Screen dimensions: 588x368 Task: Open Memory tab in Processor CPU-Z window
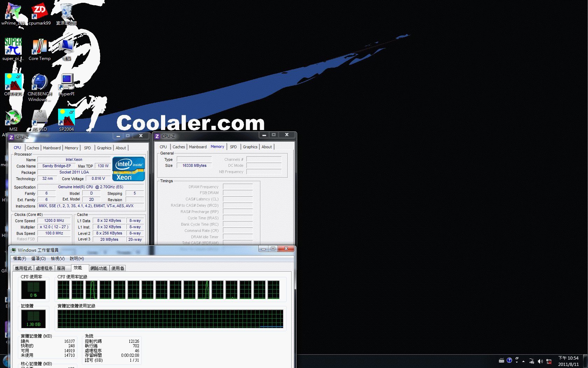click(x=71, y=148)
